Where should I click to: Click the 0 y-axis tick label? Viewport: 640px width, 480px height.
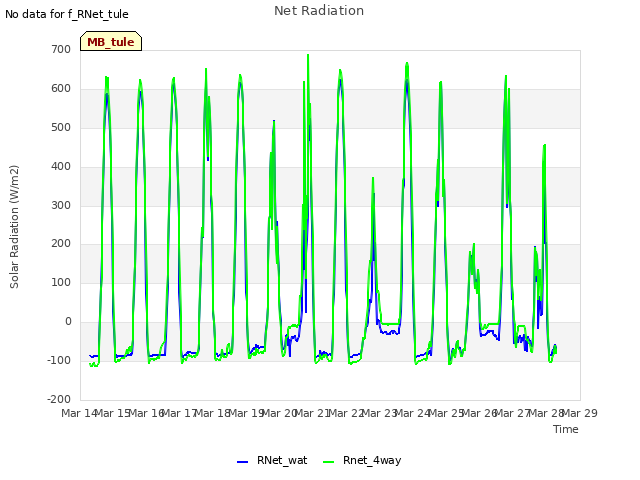point(68,322)
